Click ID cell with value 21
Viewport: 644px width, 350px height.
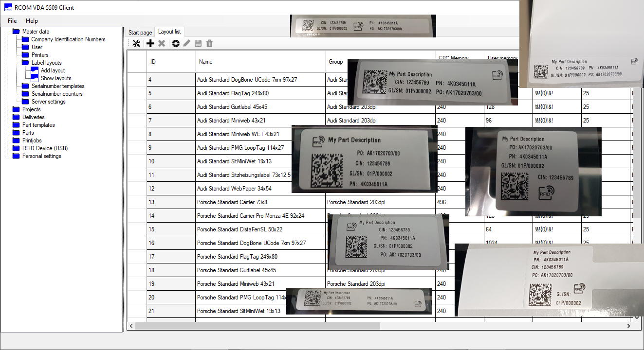pyautogui.click(x=171, y=311)
